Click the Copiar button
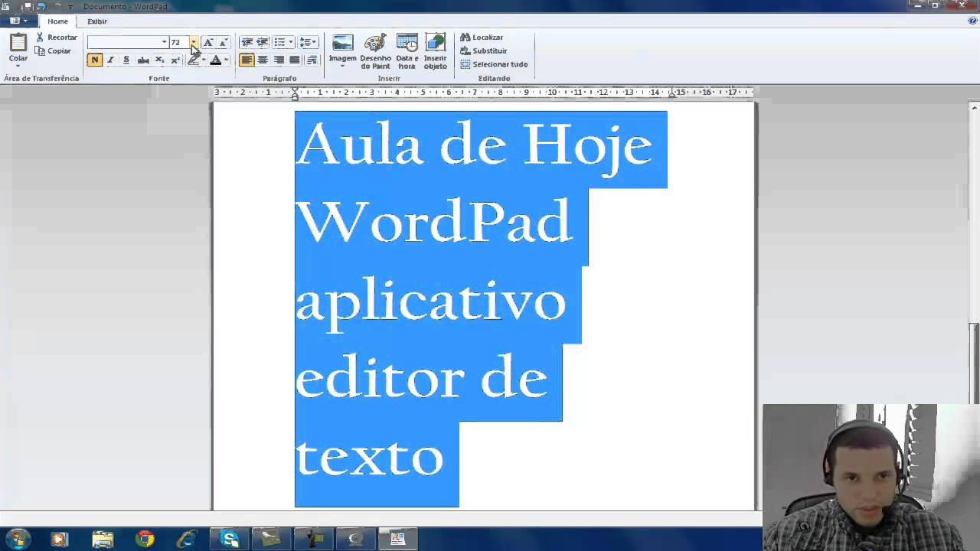Viewport: 980px width, 551px height. click(x=53, y=51)
